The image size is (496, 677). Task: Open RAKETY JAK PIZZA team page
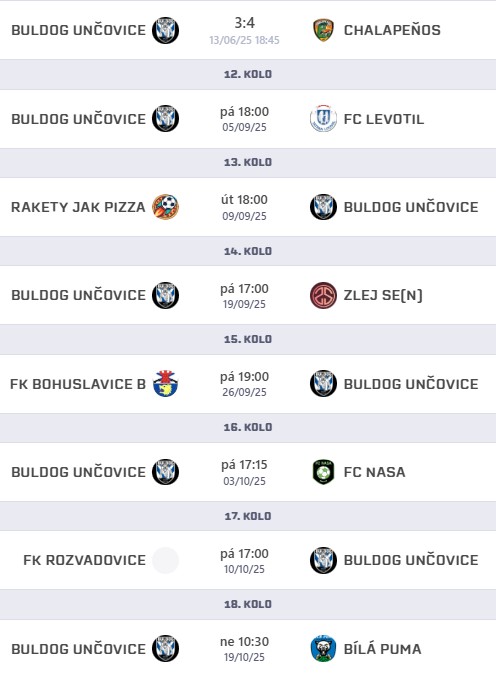(x=78, y=207)
